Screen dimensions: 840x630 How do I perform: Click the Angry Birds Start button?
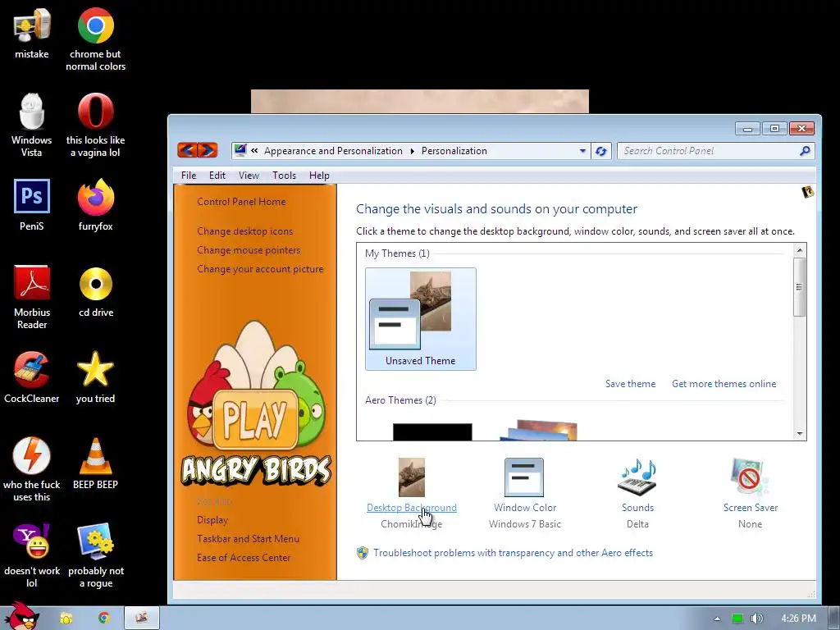22,616
